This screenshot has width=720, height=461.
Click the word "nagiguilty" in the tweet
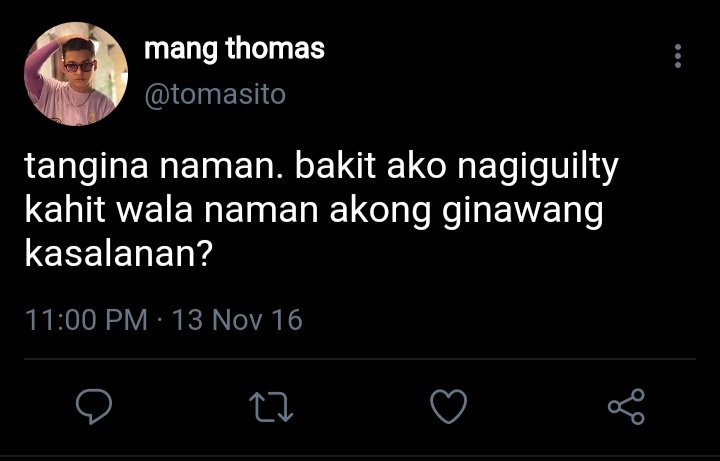tap(538, 168)
